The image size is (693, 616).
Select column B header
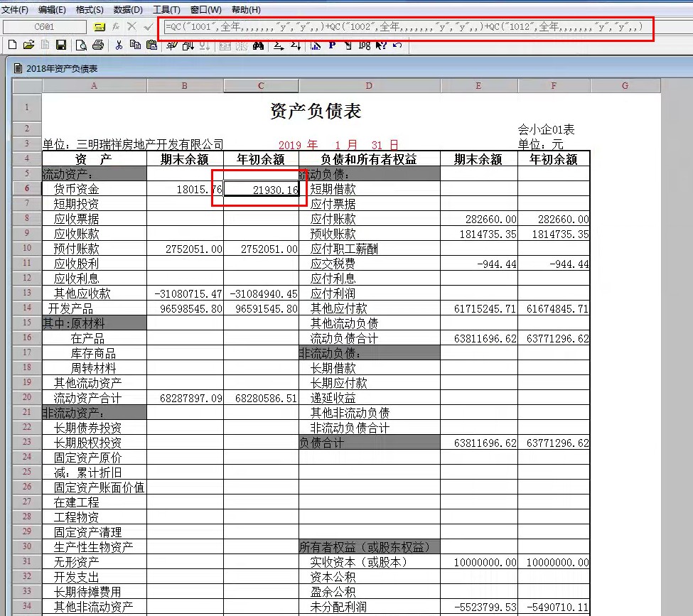click(x=185, y=86)
